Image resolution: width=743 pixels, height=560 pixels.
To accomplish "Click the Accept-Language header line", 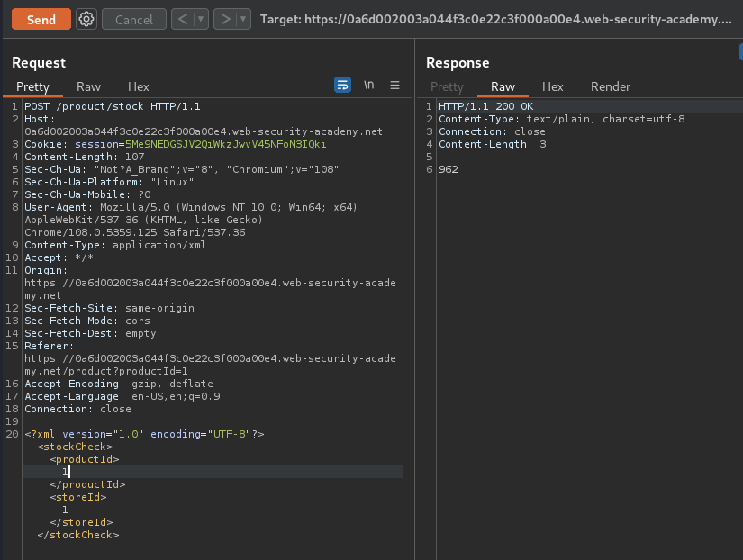I will 122,396.
